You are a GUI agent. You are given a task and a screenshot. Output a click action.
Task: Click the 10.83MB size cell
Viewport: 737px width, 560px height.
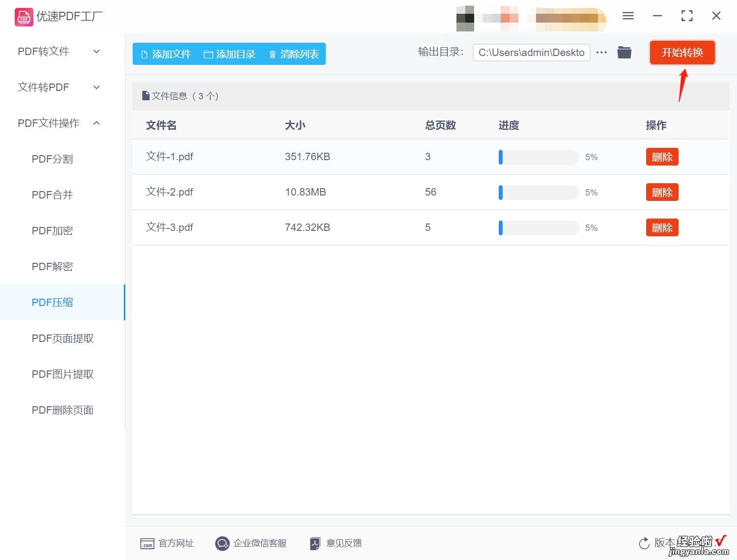tap(306, 192)
